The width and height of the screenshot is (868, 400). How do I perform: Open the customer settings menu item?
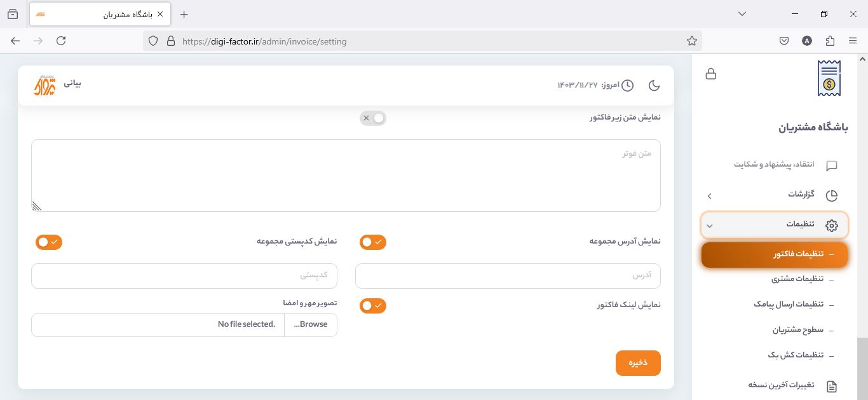(x=797, y=279)
